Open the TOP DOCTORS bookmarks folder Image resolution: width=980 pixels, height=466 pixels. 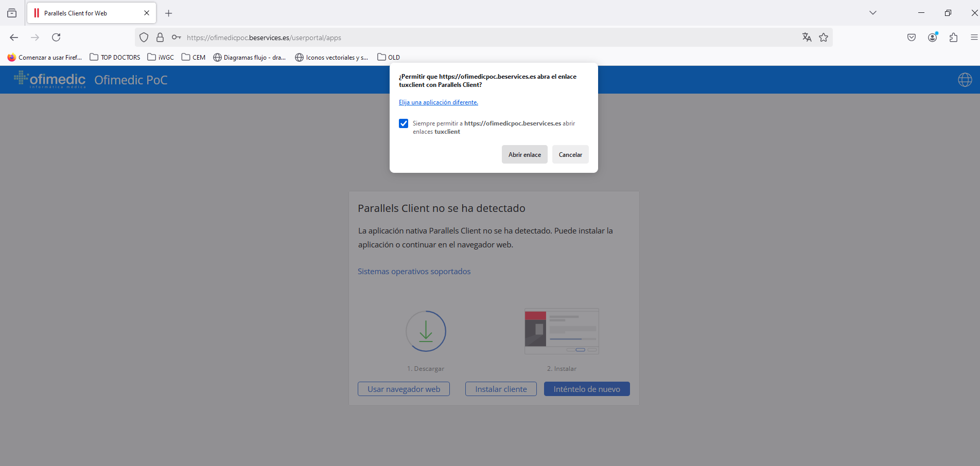pyautogui.click(x=115, y=57)
